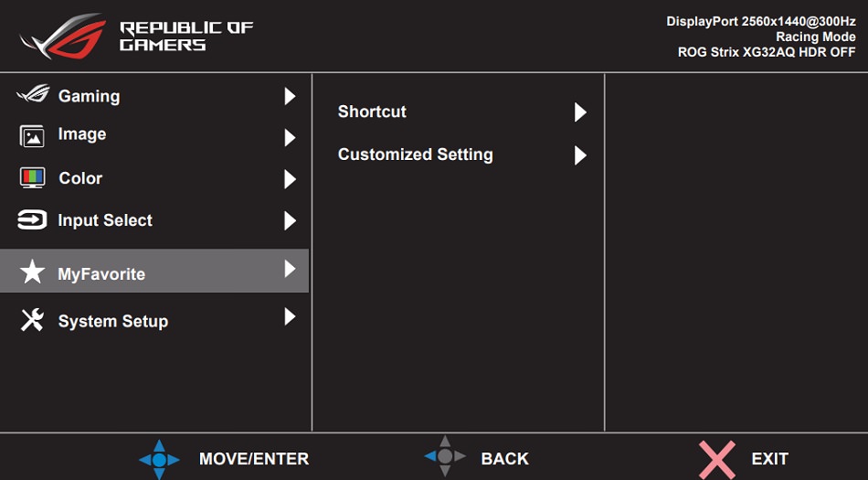Expand the Shortcut option arrow
Viewport: 868px width, 480px height.
tap(580, 112)
